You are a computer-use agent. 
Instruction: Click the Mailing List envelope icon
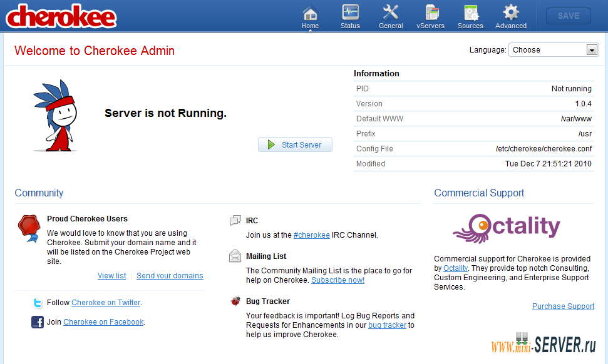click(x=235, y=256)
